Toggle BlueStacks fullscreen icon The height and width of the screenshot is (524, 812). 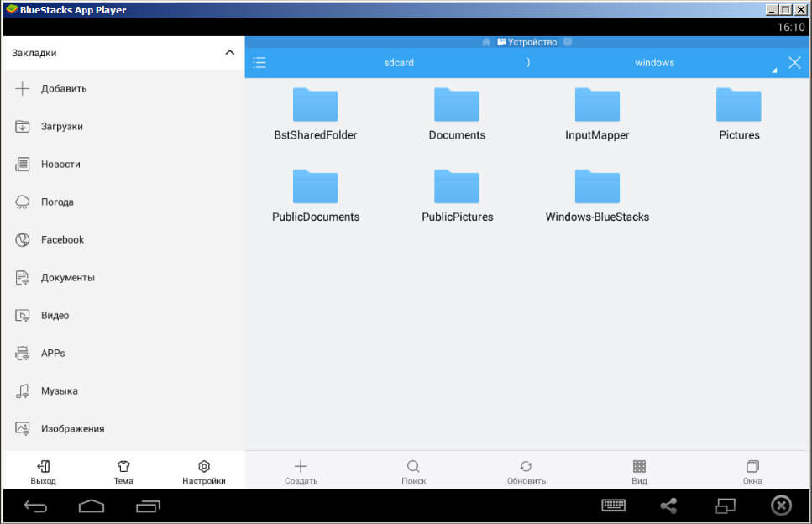(726, 506)
